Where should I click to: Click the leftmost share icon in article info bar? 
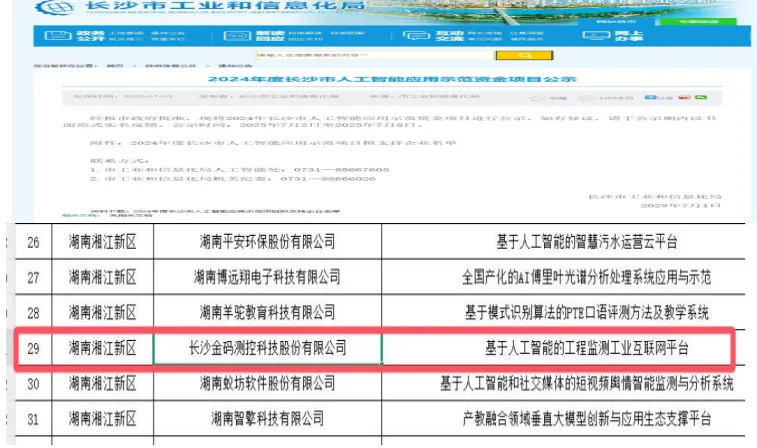coord(652,97)
